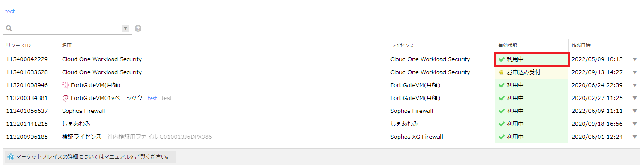Open row menu arrow for Sophos Firewall row
Image resolution: width=644 pixels, height=168 pixels.
click(635, 111)
